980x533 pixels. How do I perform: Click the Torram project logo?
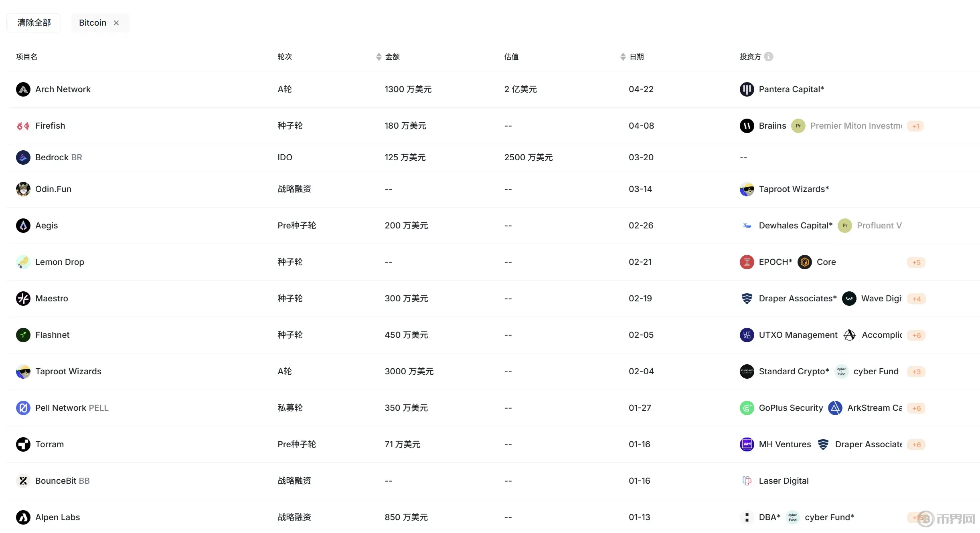click(x=23, y=444)
